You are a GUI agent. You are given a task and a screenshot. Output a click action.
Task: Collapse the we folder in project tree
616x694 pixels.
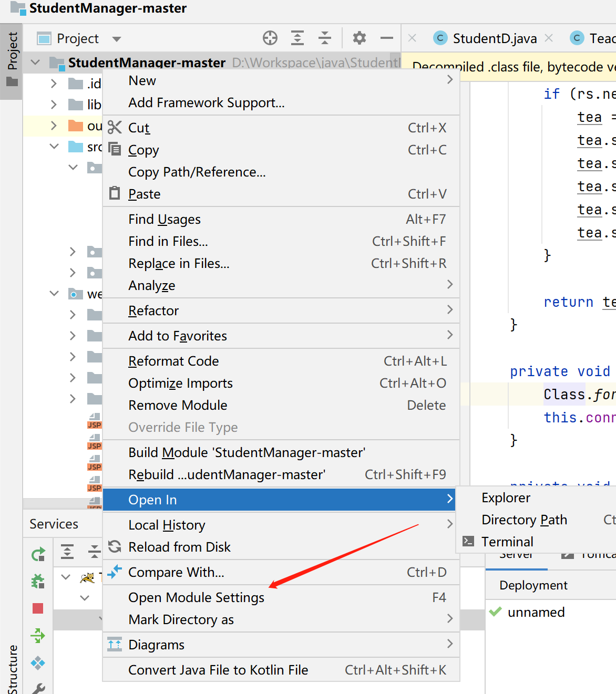pyautogui.click(x=54, y=293)
